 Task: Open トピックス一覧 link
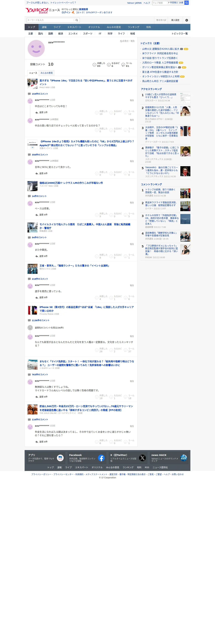point(180,34)
